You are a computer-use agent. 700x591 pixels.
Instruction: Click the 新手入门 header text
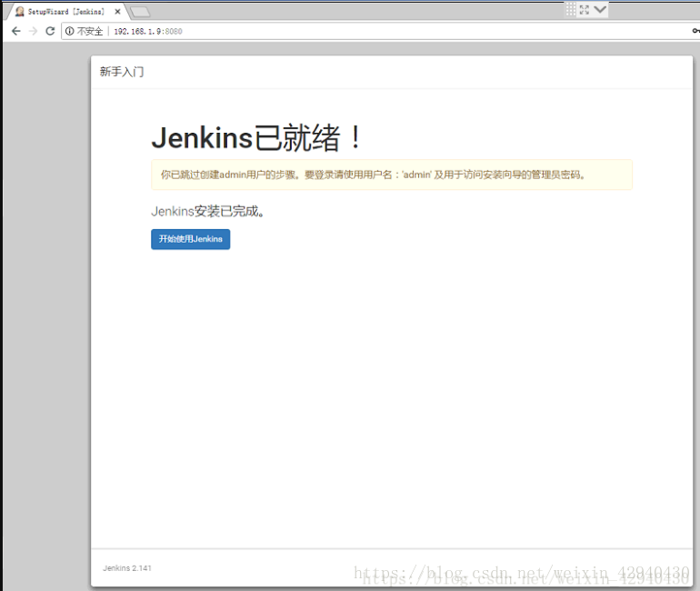(x=122, y=72)
